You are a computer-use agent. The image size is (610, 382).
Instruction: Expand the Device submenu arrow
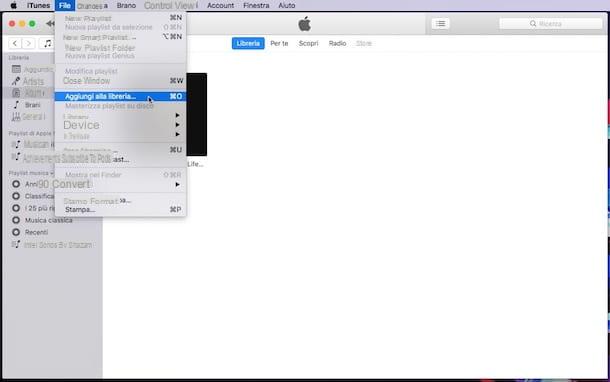tap(177, 125)
